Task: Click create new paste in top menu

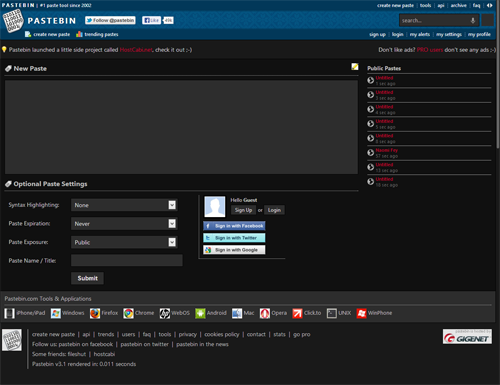Action: tap(395, 5)
